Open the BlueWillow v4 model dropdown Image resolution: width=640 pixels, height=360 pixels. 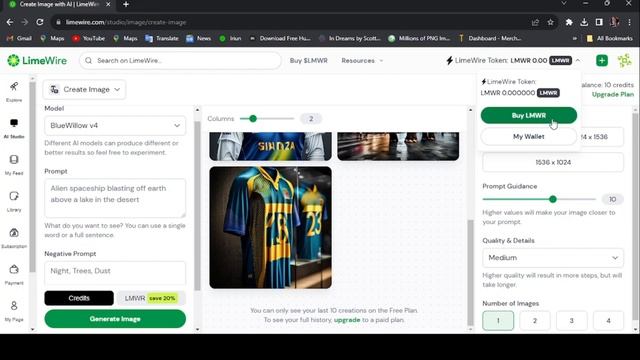click(115, 125)
